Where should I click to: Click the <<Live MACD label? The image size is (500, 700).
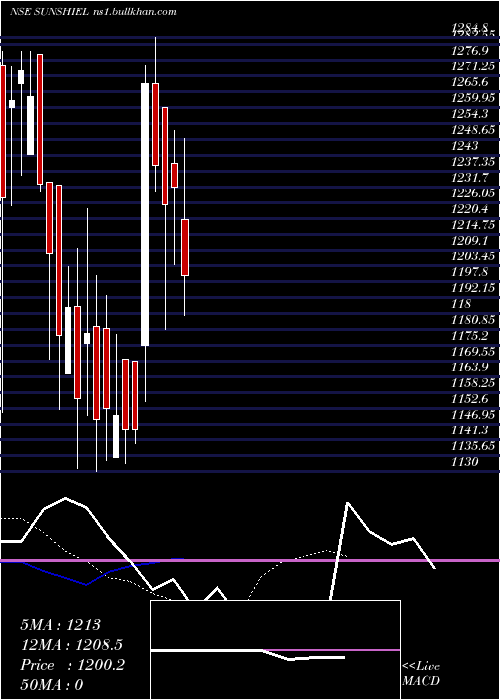coord(421,673)
